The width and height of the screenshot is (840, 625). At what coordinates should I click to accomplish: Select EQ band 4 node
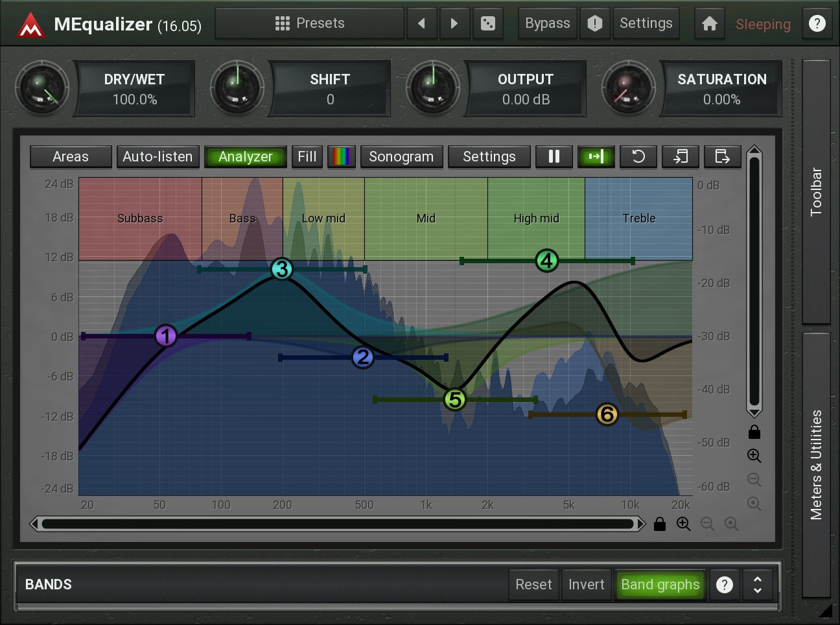coord(547,261)
